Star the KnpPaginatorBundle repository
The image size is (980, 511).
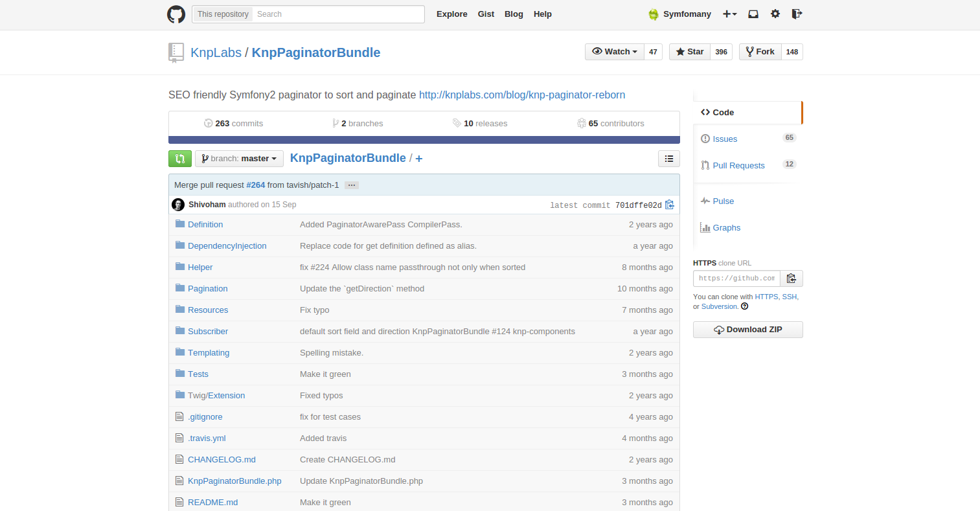[690, 52]
